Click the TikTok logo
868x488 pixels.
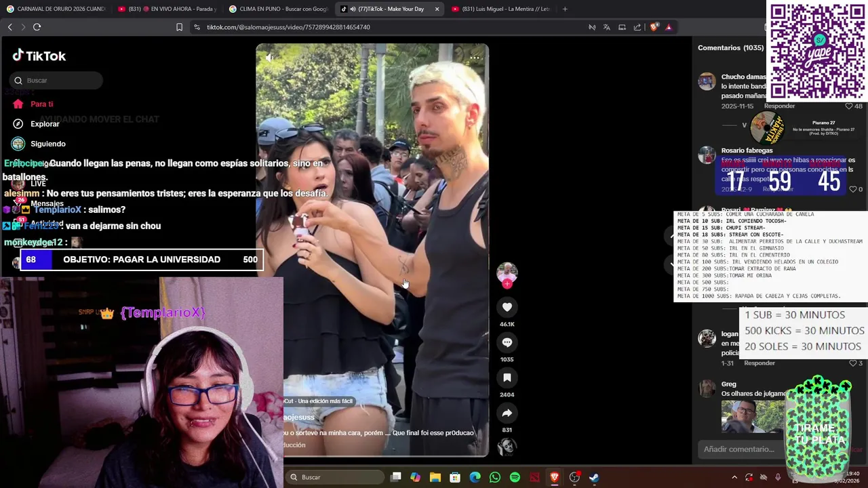[x=39, y=56]
